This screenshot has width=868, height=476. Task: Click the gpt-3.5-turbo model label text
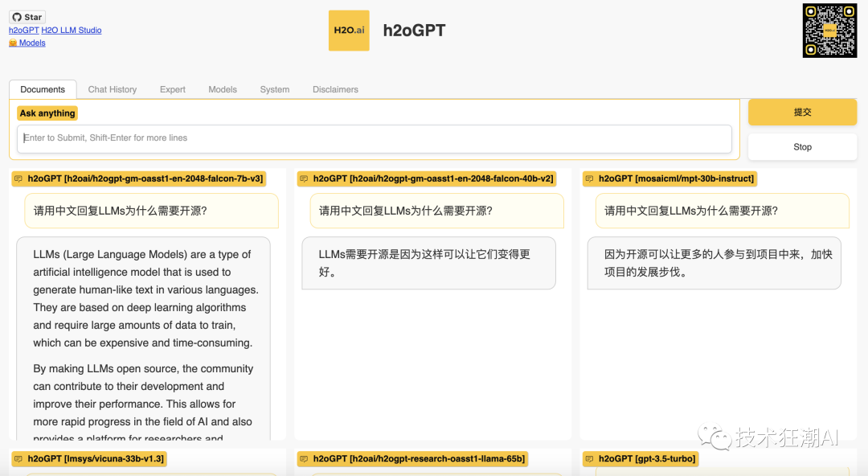[647, 459]
